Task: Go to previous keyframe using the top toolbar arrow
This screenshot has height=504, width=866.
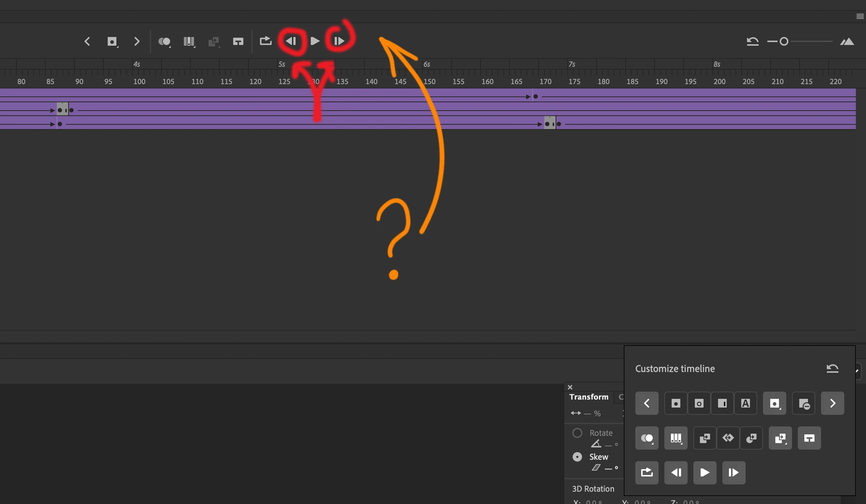Action: click(x=87, y=41)
